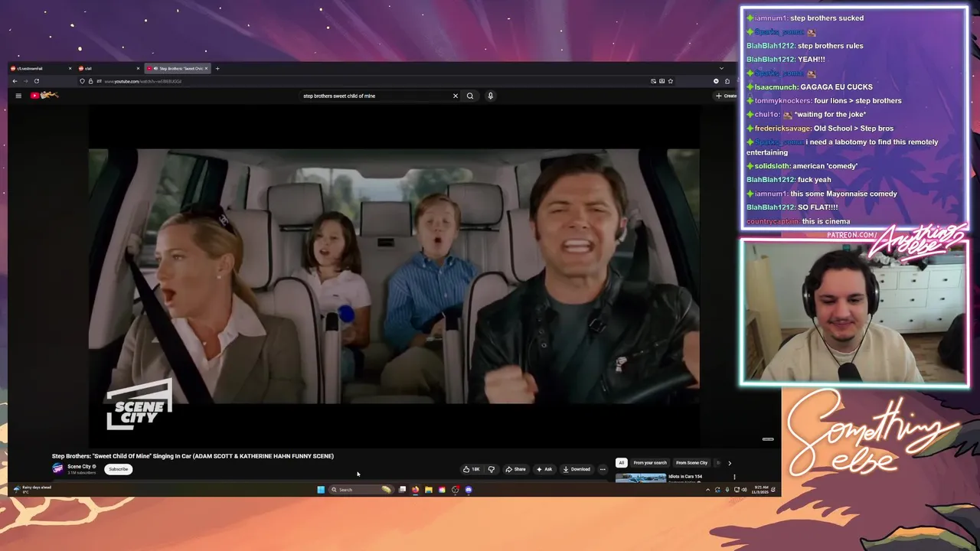Viewport: 980px width, 551px height.
Task: Open the three-dot more actions menu
Action: pos(603,469)
